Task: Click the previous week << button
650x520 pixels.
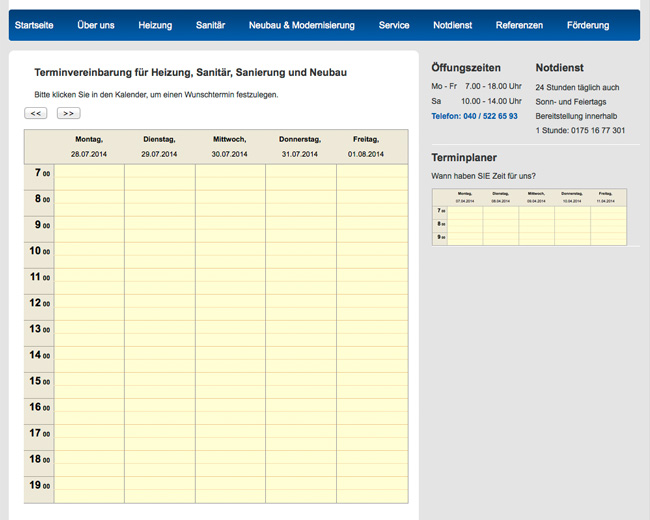Action: pyautogui.click(x=36, y=113)
